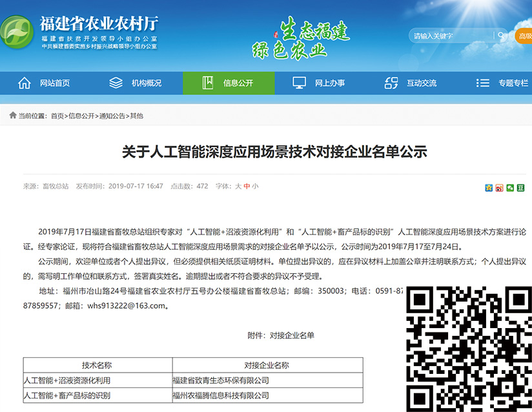Share to QQ Zone star icon
The width and height of the screenshot is (532, 412).
(489, 187)
